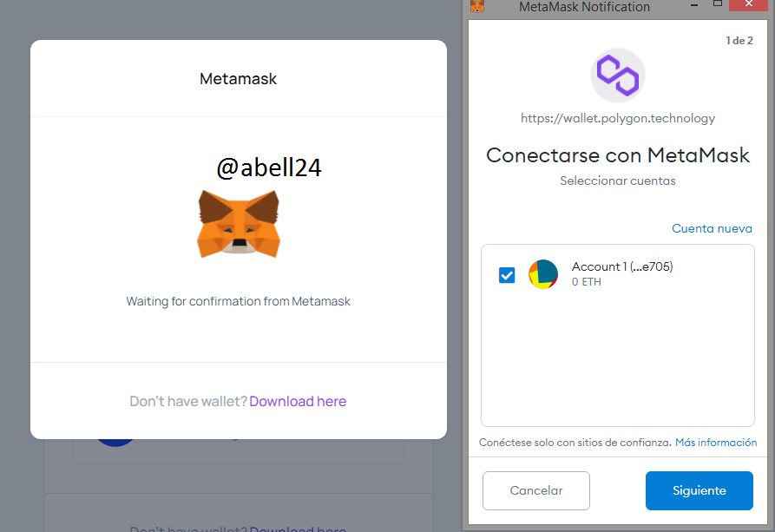Uncheck the Account 1 checkbox
The width and height of the screenshot is (775, 532).
[x=507, y=275]
